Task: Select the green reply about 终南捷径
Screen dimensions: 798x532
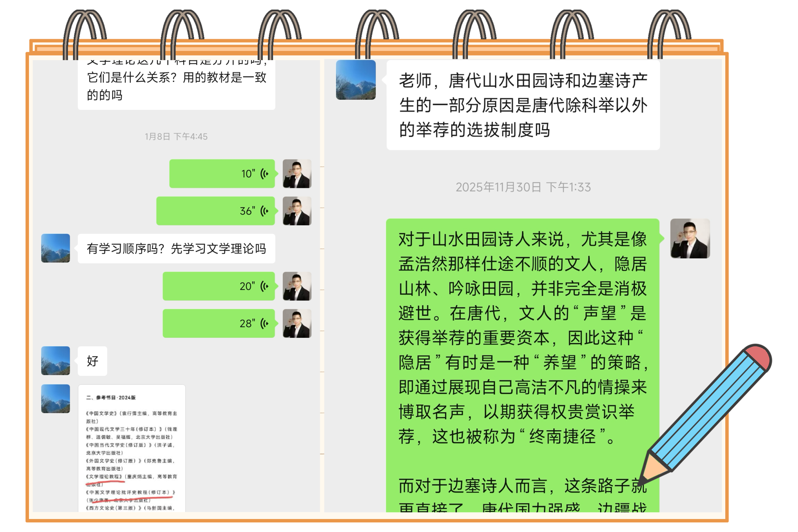Action: point(523,365)
